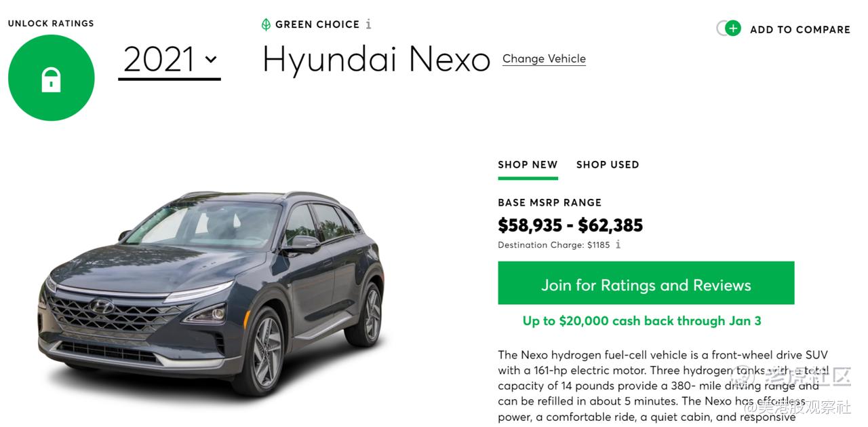Click the green lock icon circle
The width and height of the screenshot is (868, 427).
52,78
